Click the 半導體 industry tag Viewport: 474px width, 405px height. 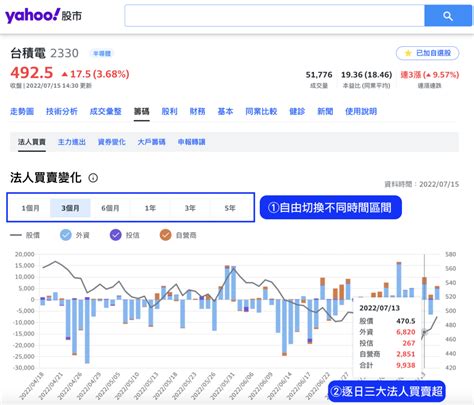click(x=102, y=53)
